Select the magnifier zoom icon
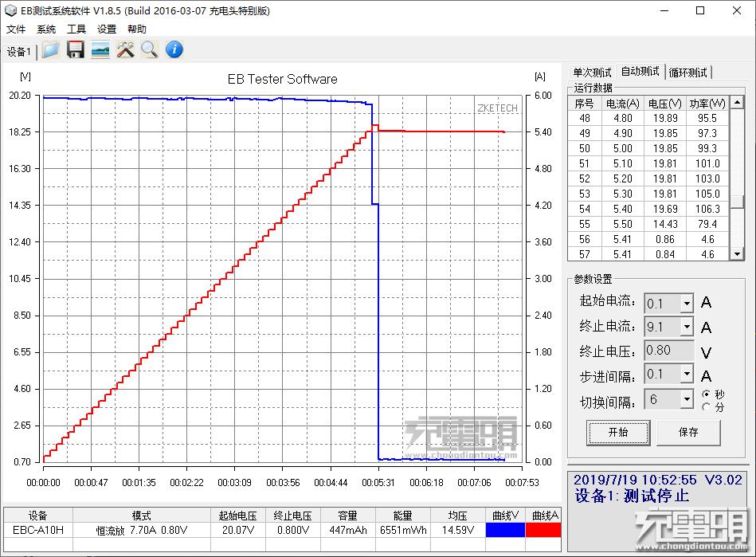The width and height of the screenshot is (756, 557). (x=147, y=50)
